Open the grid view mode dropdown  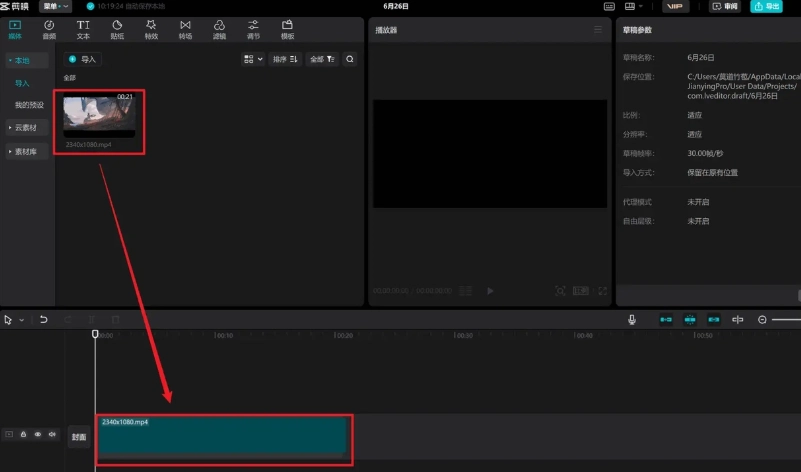[253, 60]
